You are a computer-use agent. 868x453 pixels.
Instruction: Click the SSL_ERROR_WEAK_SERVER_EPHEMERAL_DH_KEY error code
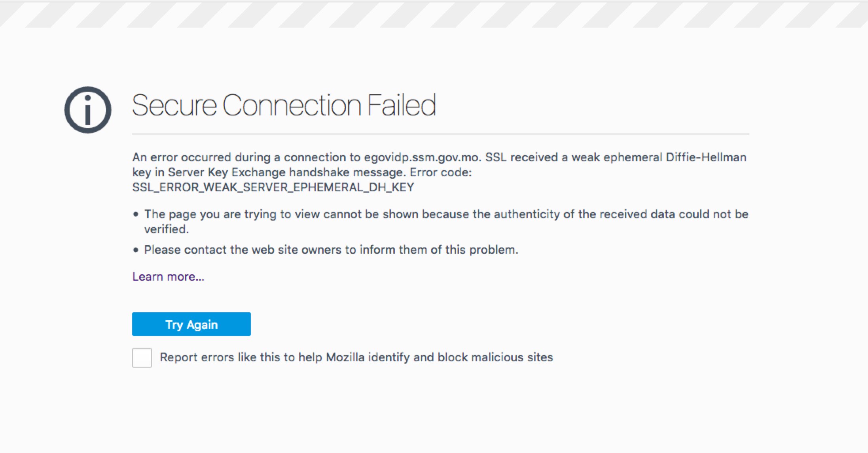(x=273, y=187)
